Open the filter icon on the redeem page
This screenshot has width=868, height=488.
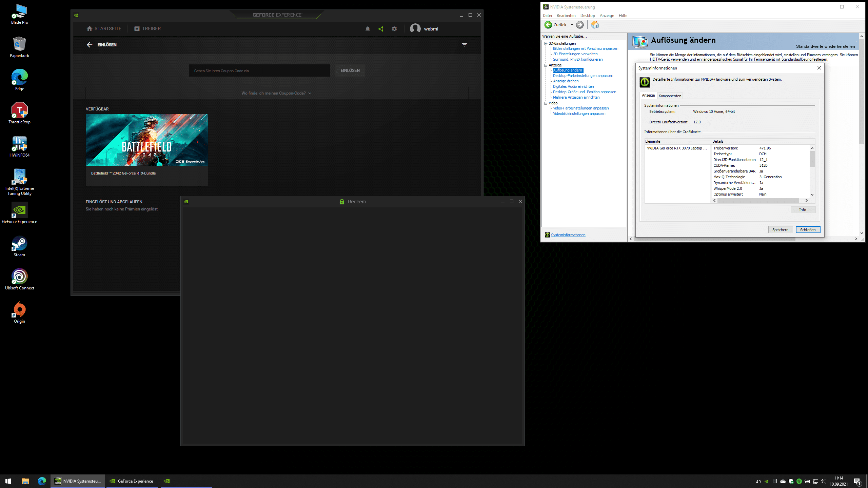click(465, 45)
